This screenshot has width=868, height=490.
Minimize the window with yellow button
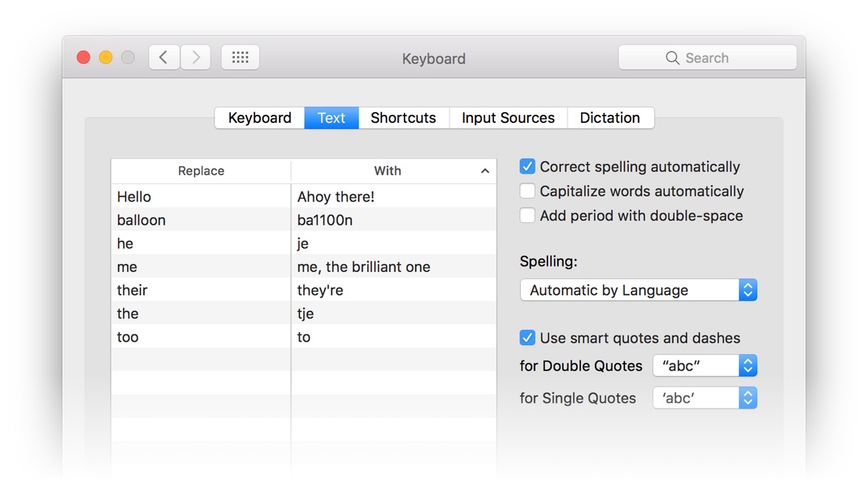coord(105,57)
